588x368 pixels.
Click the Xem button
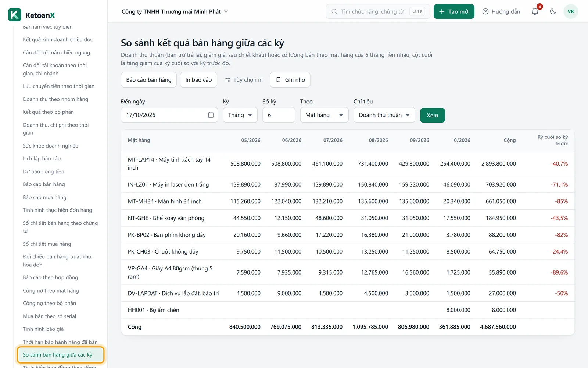click(x=433, y=115)
